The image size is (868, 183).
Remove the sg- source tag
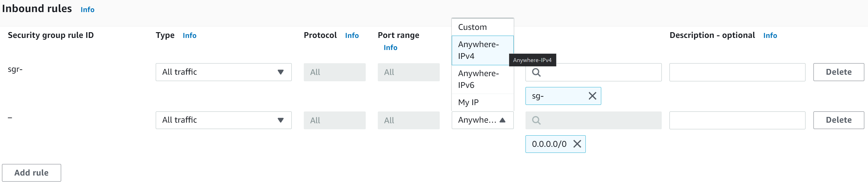coord(592,96)
